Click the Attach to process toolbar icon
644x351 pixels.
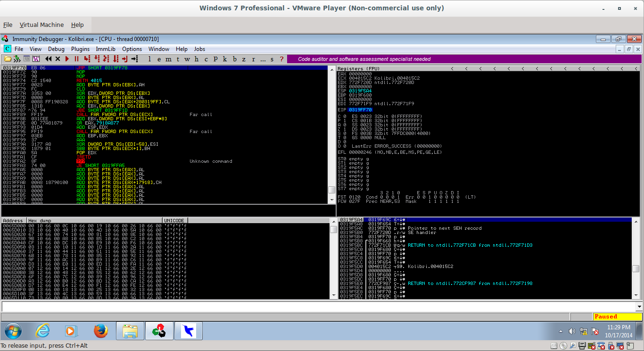pyautogui.click(x=17, y=59)
